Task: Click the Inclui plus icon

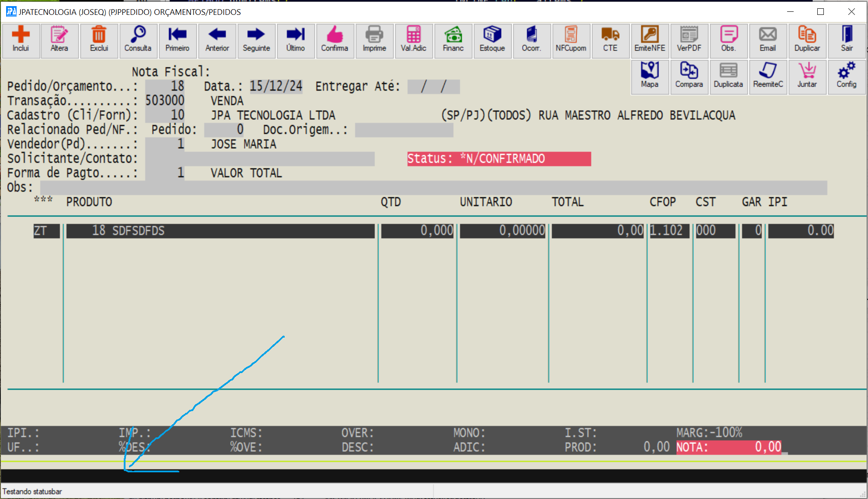Action: (21, 35)
